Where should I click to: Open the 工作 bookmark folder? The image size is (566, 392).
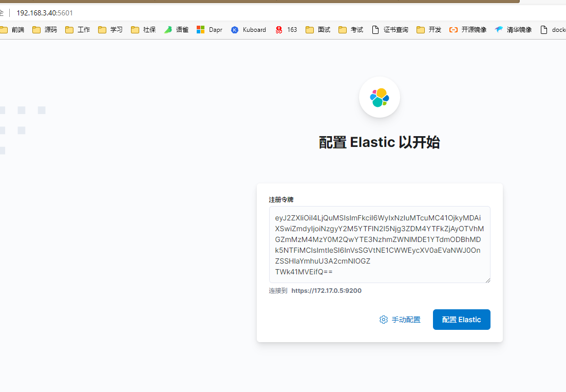pyautogui.click(x=78, y=30)
